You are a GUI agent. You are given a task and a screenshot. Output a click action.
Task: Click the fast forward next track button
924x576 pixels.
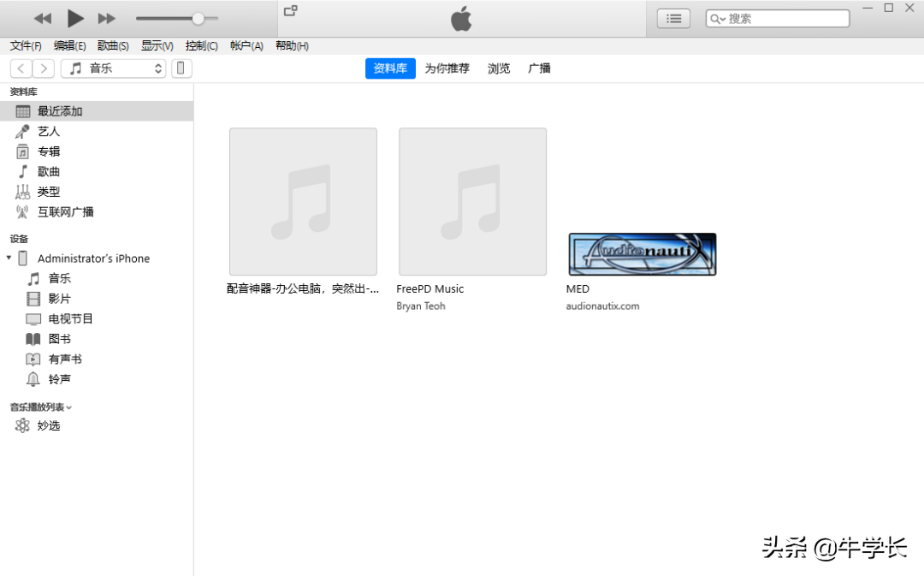[107, 19]
